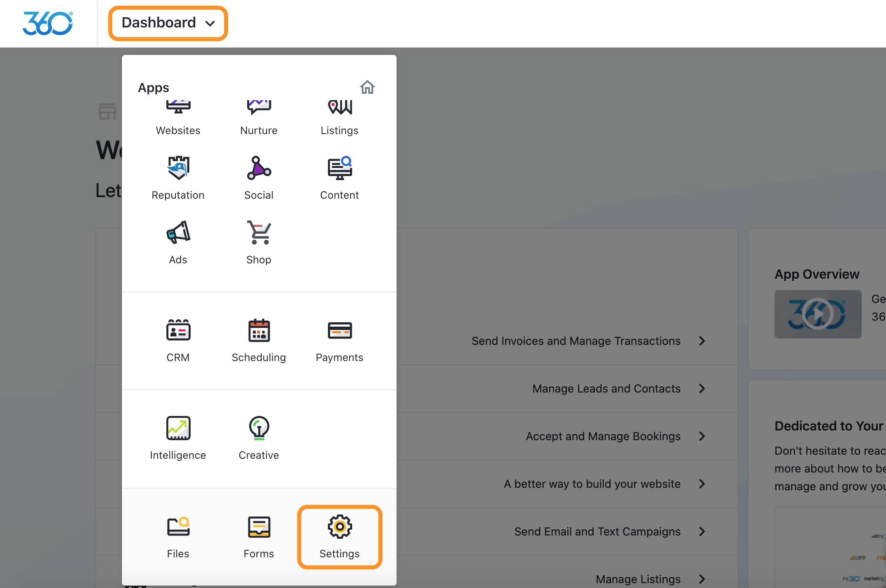This screenshot has width=886, height=588.
Task: Play the App Overview video thumbnail
Action: coord(818,314)
